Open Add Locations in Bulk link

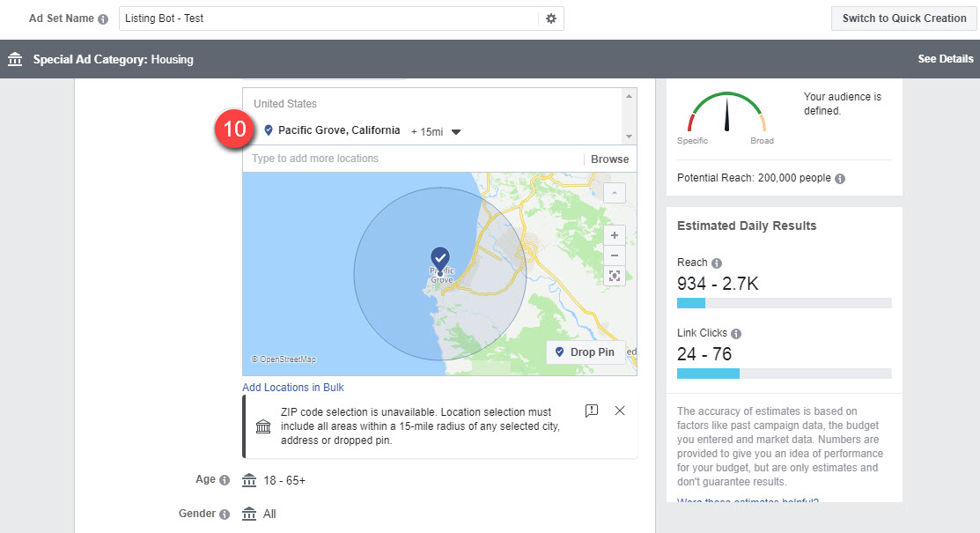tap(293, 388)
